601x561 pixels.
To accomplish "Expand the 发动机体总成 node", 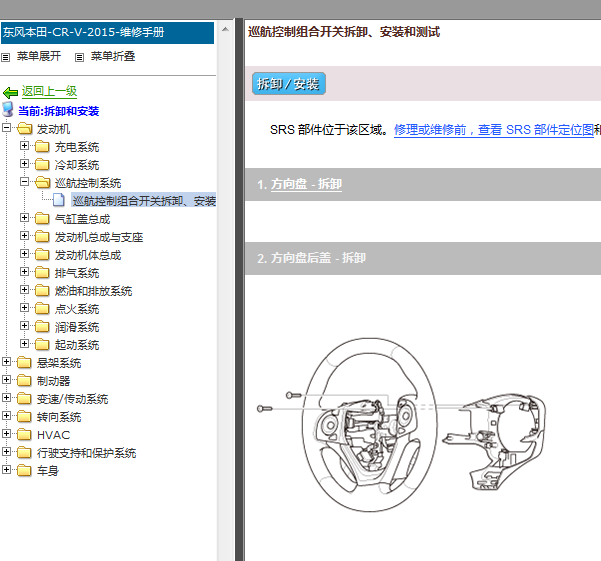I will (x=24, y=253).
